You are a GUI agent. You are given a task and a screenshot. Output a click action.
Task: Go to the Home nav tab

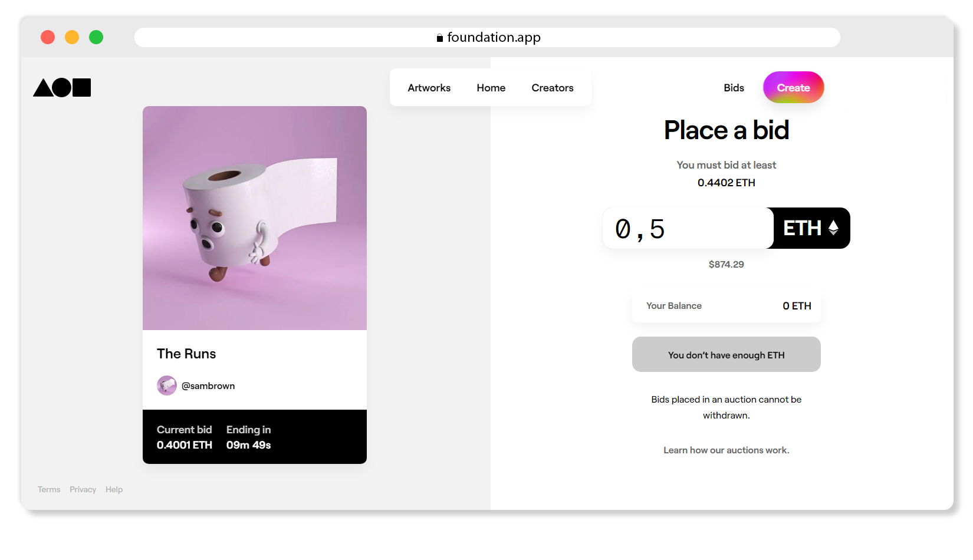[491, 88]
